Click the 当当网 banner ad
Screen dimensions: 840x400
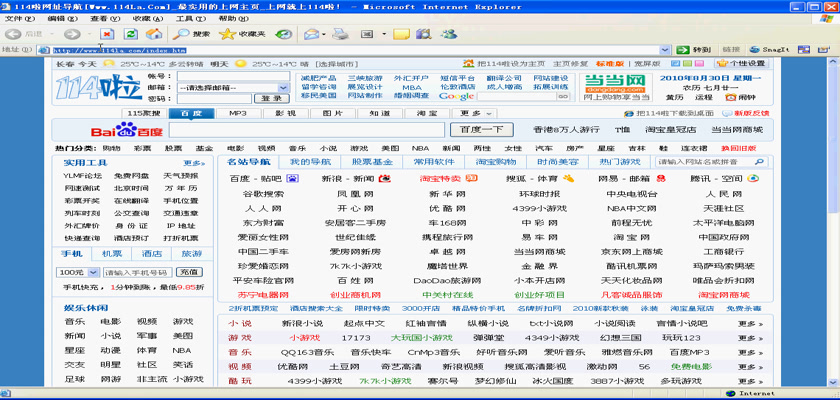coord(614,87)
